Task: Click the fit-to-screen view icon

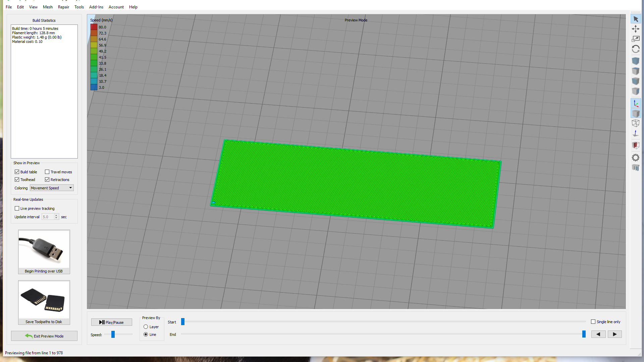Action: (x=636, y=39)
